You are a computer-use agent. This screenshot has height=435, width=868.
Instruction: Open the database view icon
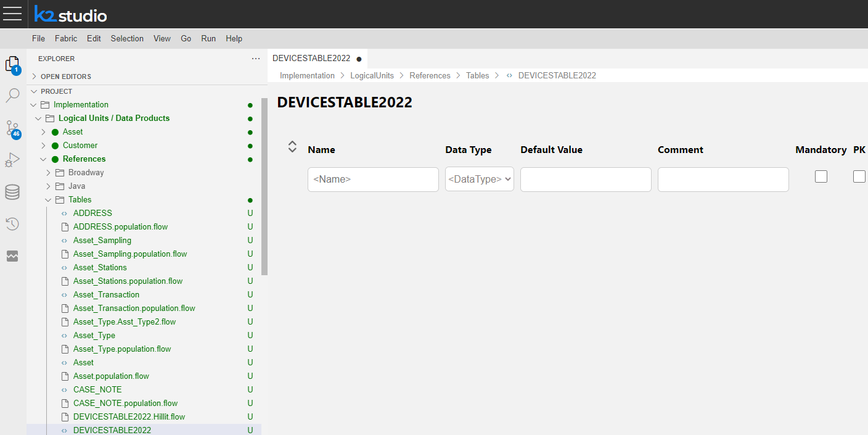12,193
